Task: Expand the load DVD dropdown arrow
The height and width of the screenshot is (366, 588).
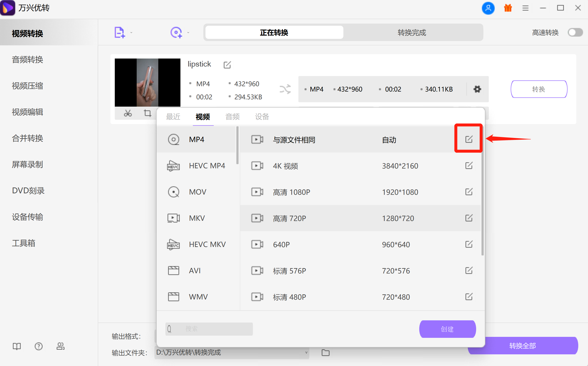Action: coord(188,33)
